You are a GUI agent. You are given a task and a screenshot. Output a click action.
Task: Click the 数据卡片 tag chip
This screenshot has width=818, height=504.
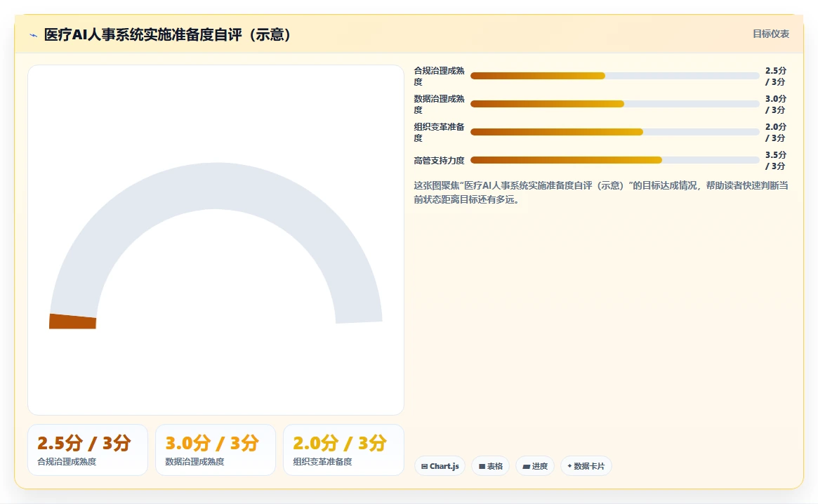[x=586, y=466]
